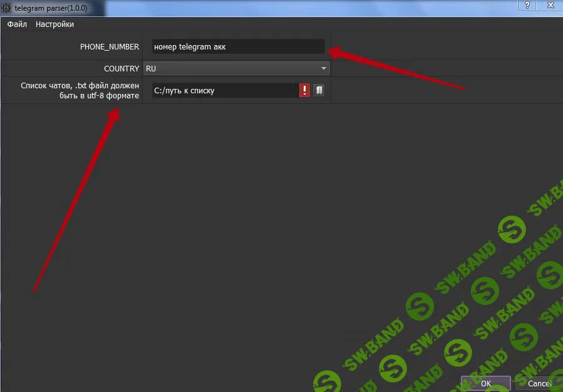Open the Настройки menu

[54, 24]
